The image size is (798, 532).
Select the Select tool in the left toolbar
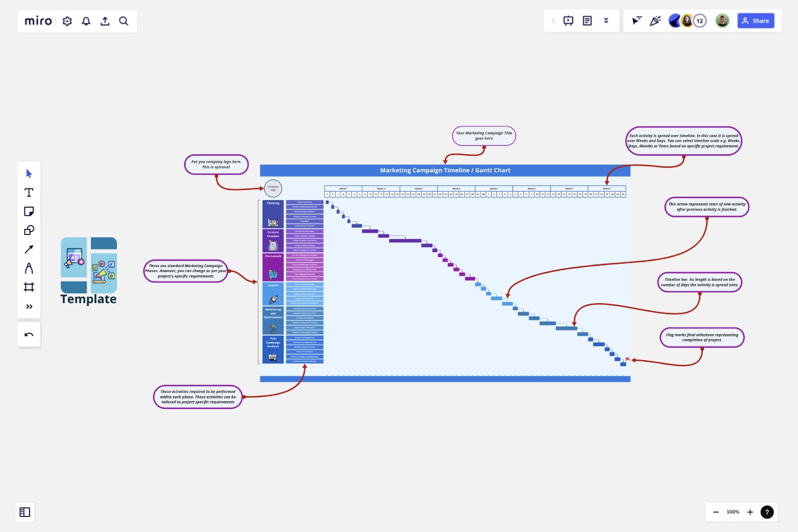(29, 173)
